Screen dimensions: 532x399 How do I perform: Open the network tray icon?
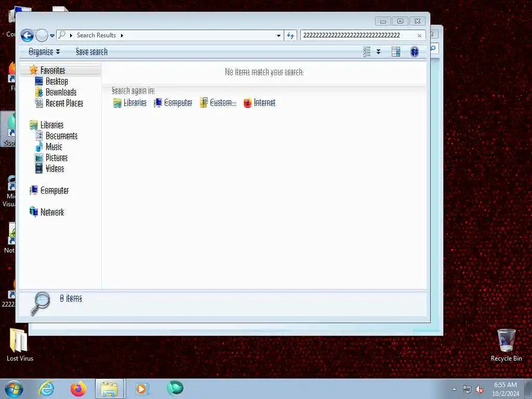coord(467,390)
